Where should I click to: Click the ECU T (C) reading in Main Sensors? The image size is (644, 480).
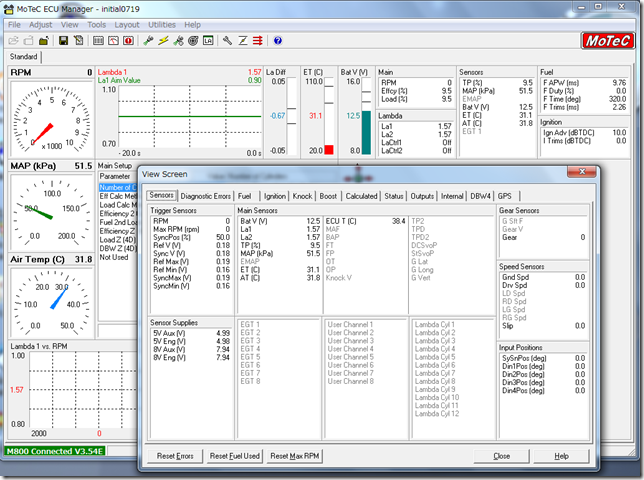(365, 221)
